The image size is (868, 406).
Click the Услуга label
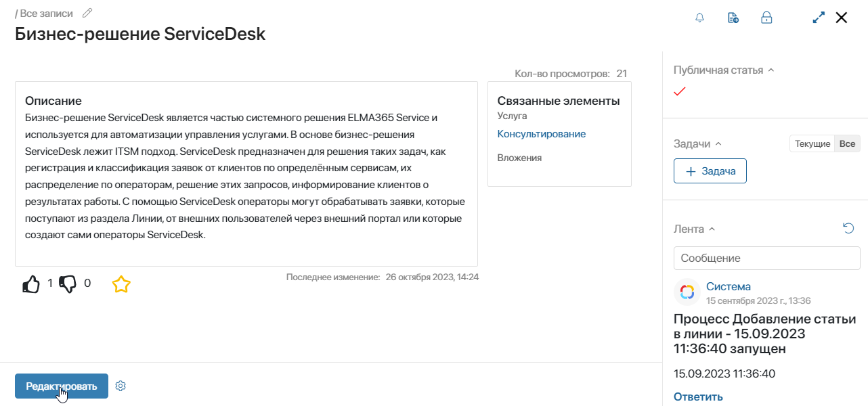[x=513, y=116]
